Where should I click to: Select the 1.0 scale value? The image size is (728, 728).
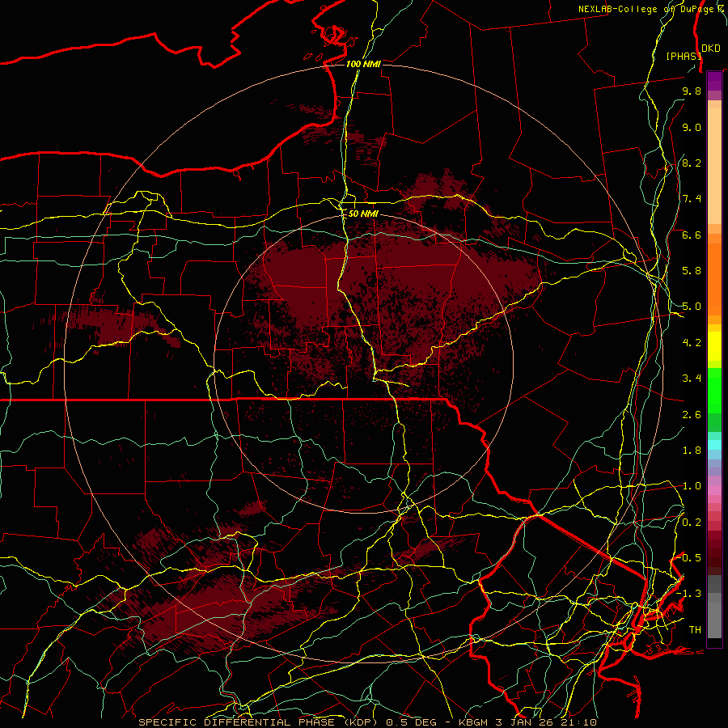coord(692,486)
